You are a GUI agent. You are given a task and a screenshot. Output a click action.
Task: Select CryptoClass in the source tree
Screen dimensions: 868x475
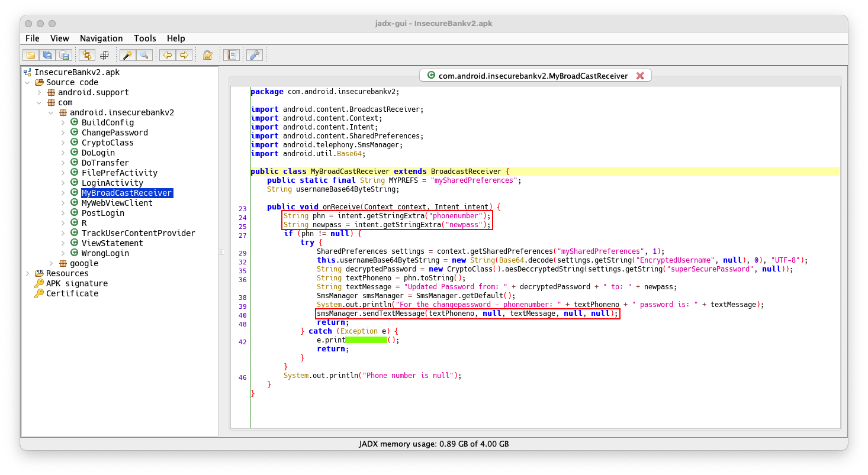pos(107,143)
